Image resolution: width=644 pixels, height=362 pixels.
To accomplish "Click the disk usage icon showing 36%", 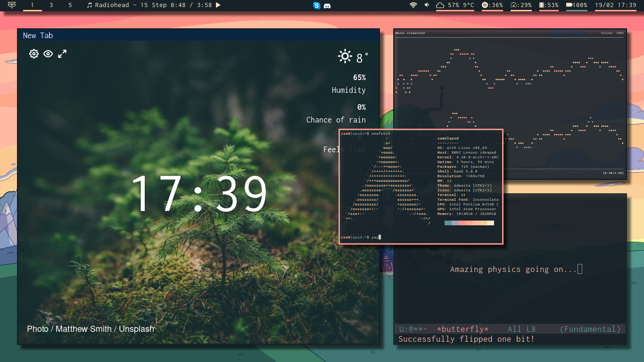I will pyautogui.click(x=486, y=6).
